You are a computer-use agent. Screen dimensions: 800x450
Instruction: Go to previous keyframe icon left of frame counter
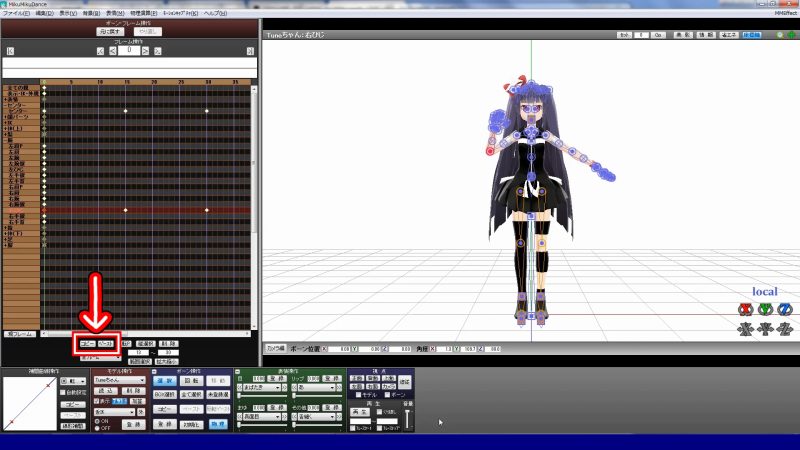101,51
